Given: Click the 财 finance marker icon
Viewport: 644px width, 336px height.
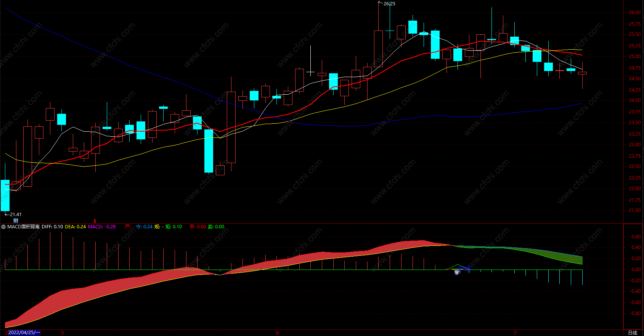Looking at the screenshot, I should click(x=16, y=221).
